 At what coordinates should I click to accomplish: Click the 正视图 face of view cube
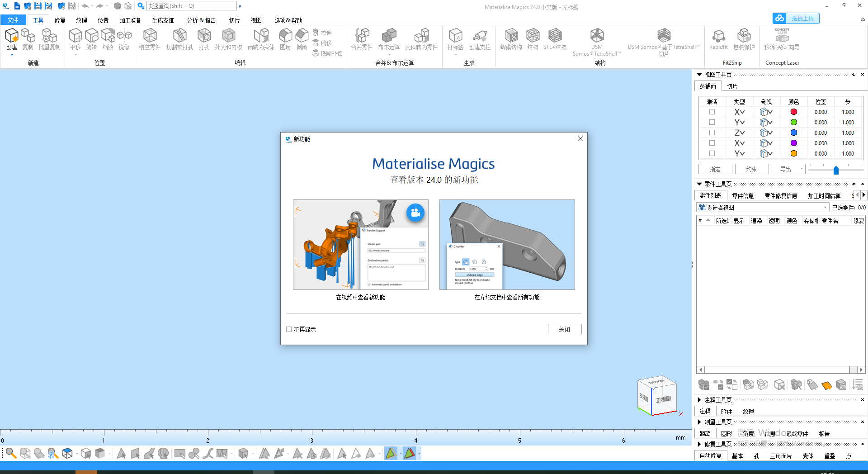663,399
